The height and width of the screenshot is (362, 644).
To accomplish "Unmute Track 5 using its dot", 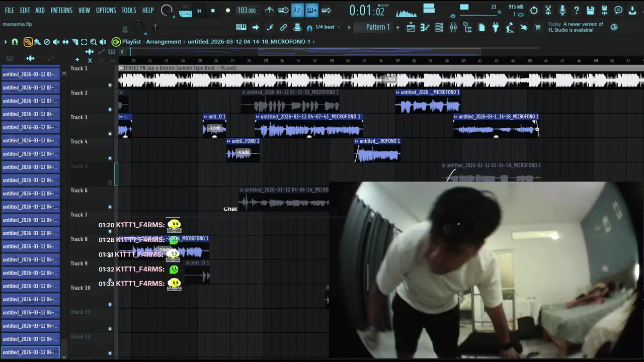I will click(x=110, y=183).
